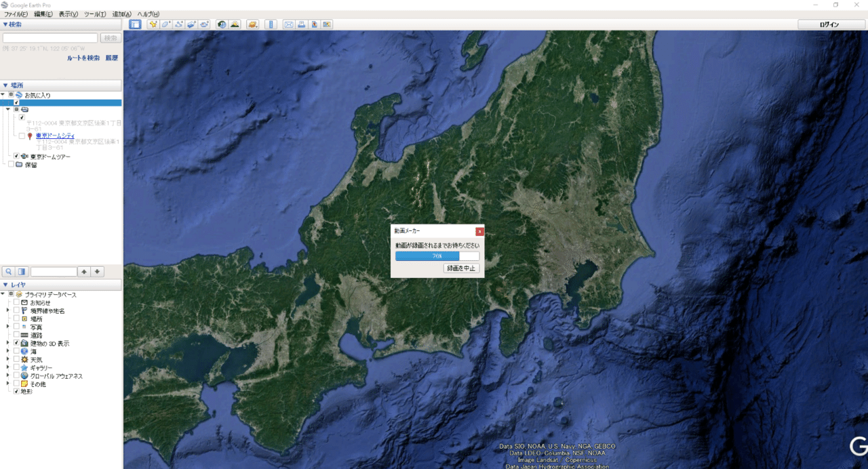The image size is (868, 469).
Task: Open the historical imagery clock tool
Action: (220, 24)
